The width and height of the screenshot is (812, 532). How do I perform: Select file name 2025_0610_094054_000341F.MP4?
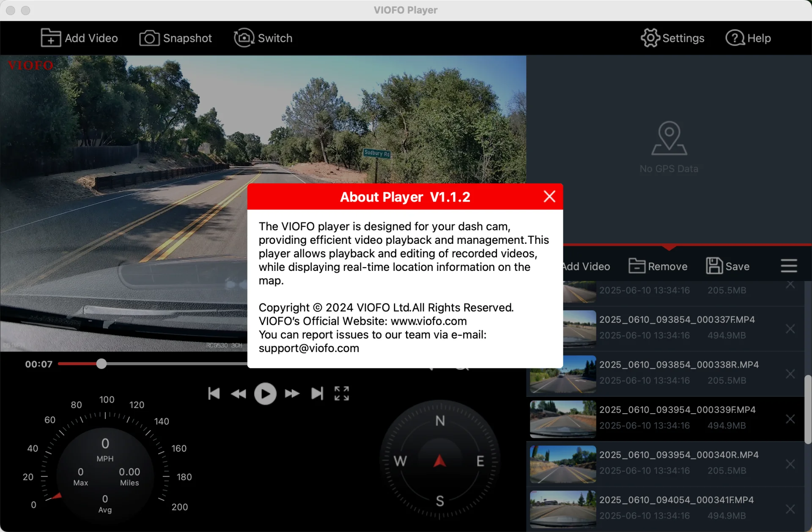point(677,500)
